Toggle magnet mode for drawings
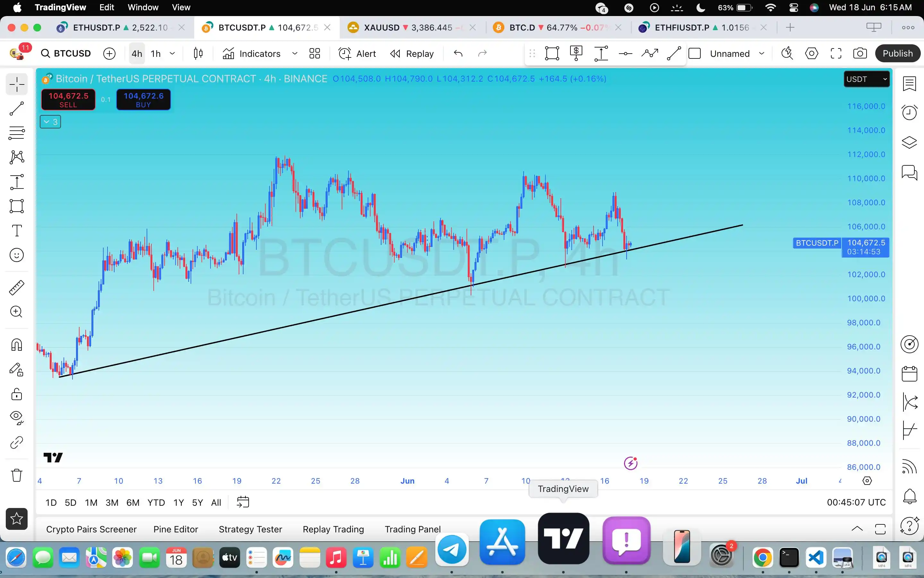This screenshot has height=578, width=924. pyautogui.click(x=17, y=345)
